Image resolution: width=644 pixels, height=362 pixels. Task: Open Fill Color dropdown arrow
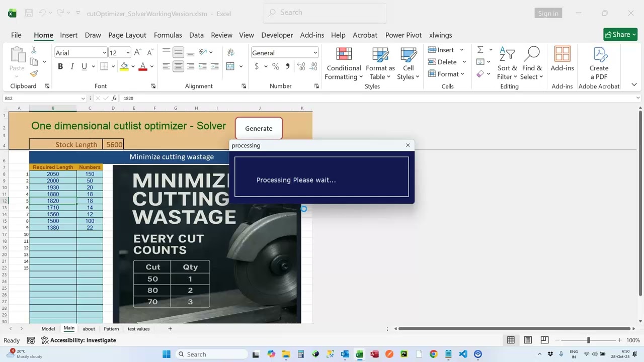133,66
